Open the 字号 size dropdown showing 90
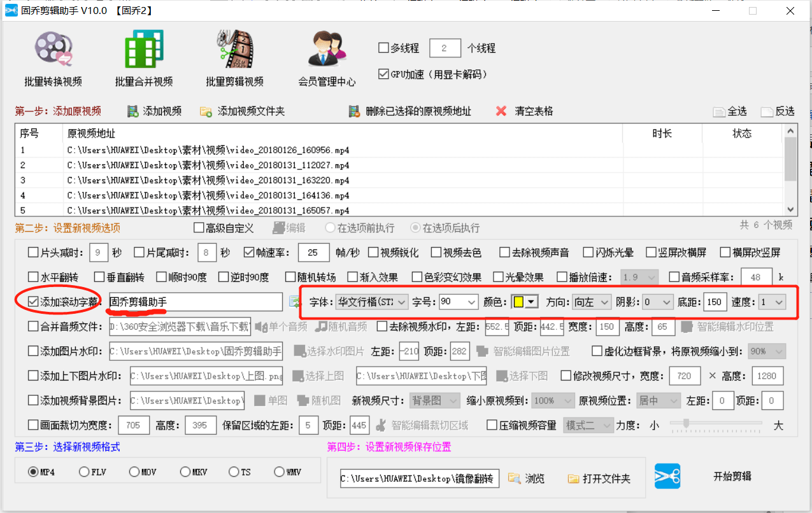 point(459,302)
